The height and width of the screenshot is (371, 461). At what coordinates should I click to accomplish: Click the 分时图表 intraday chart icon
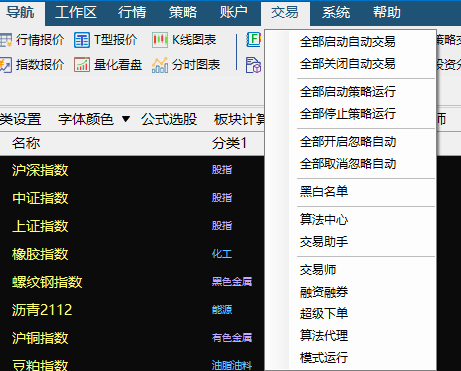pos(160,65)
